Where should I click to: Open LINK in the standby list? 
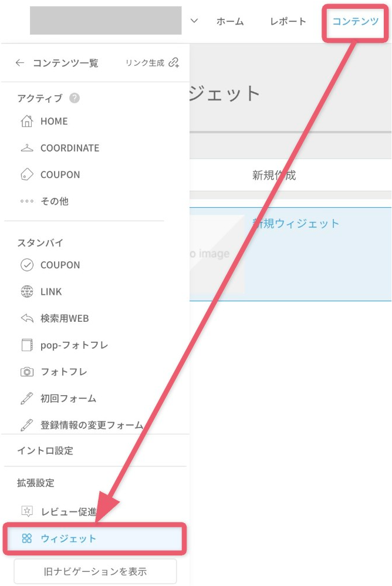(51, 291)
